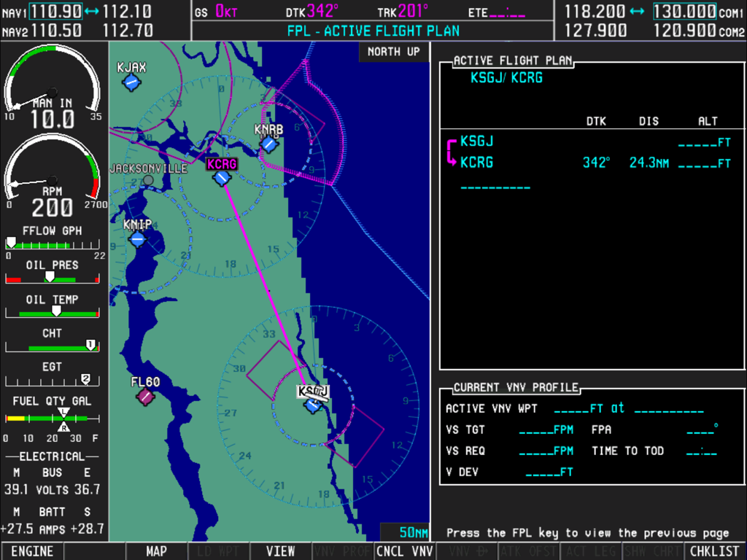
Task: Click the magenta course line to KCRG
Action: point(270,292)
